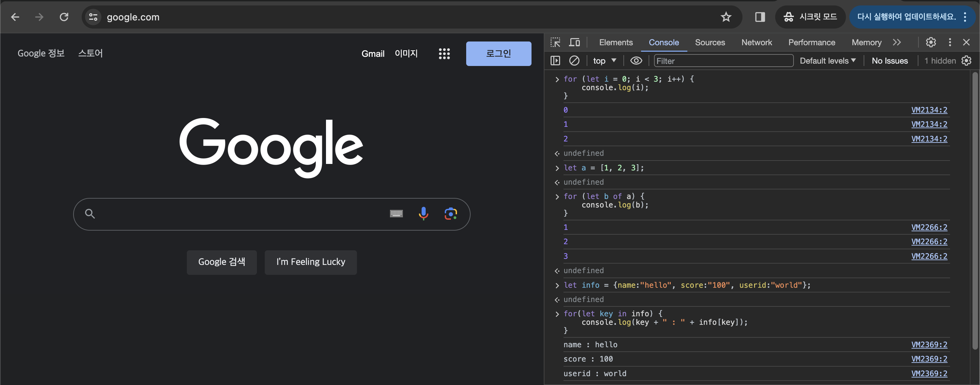Open the top JavaScript context dropdown
The height and width of the screenshot is (385, 980).
tap(605, 61)
